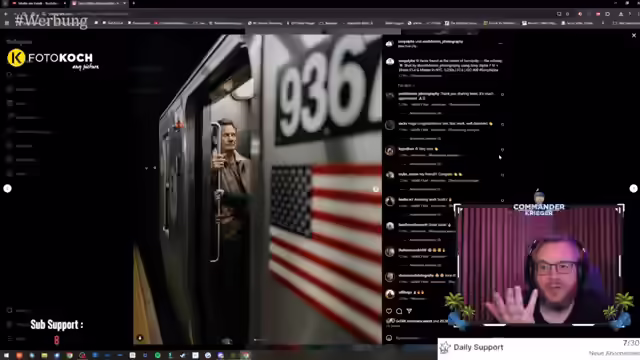Switch to the first browser tab
640x360 pixels.
pos(38,3)
